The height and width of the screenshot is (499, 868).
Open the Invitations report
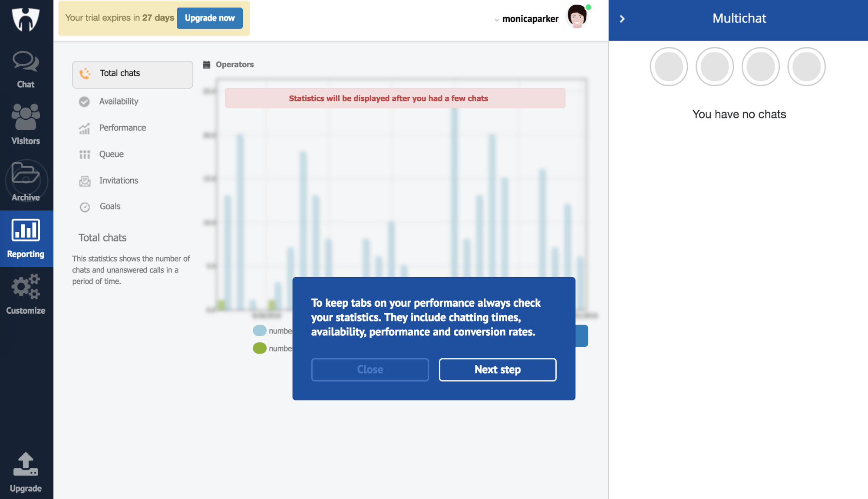click(x=119, y=181)
